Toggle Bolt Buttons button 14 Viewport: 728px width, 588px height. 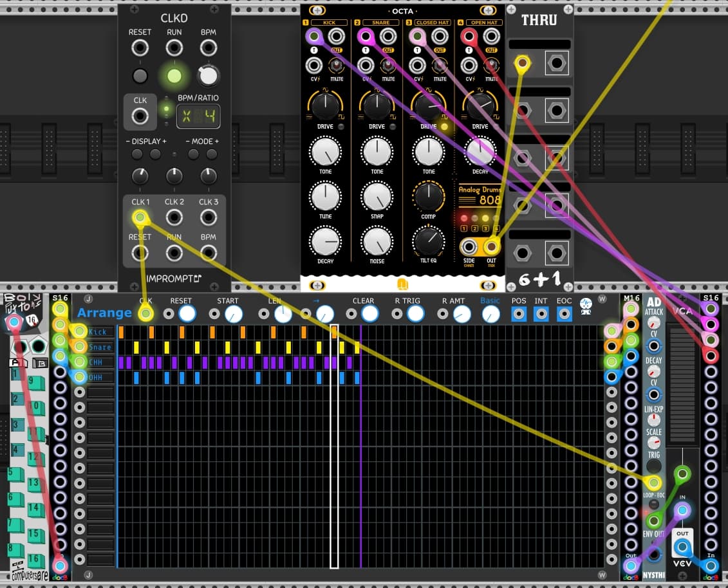[x=36, y=511]
